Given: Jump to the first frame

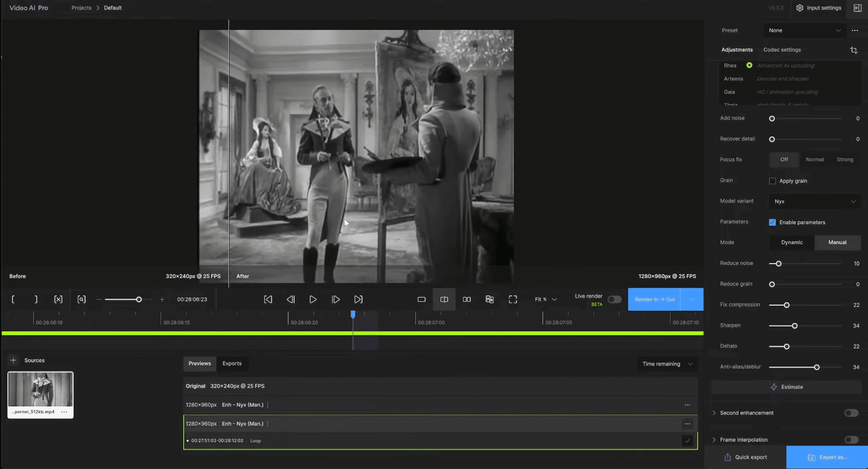Looking at the screenshot, I should tap(268, 299).
